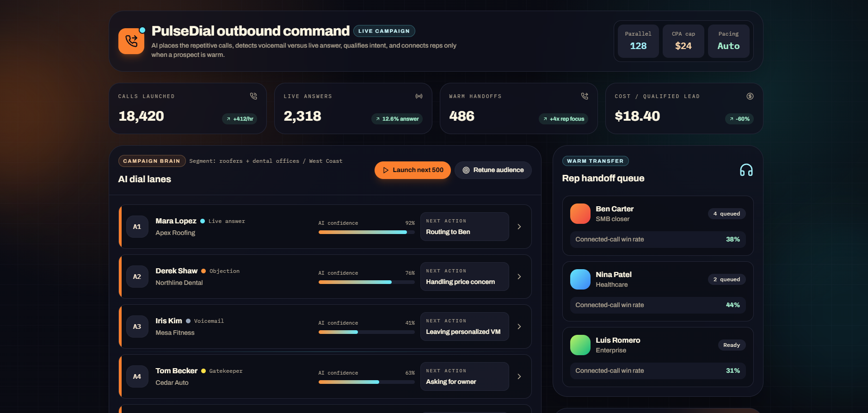
Task: Click the 18,420 calls launched value
Action: point(141,116)
